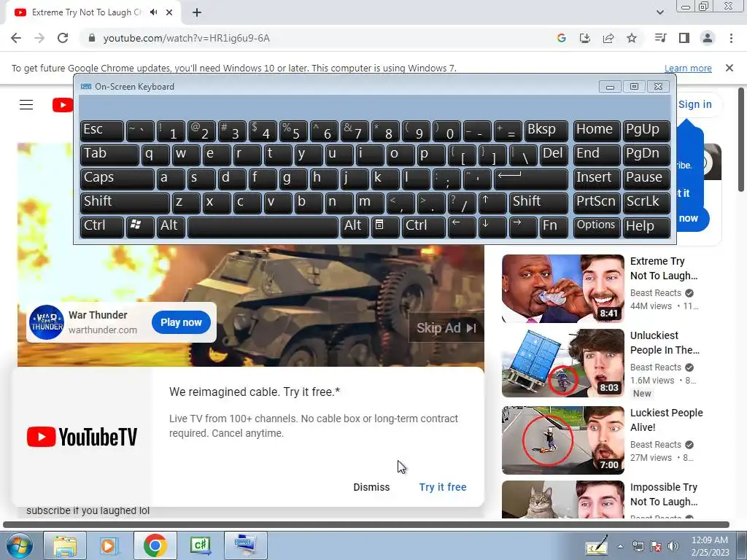The width and height of the screenshot is (747, 560).
Task: Open Unluckiest People In The... thumbnail
Action: point(562,363)
